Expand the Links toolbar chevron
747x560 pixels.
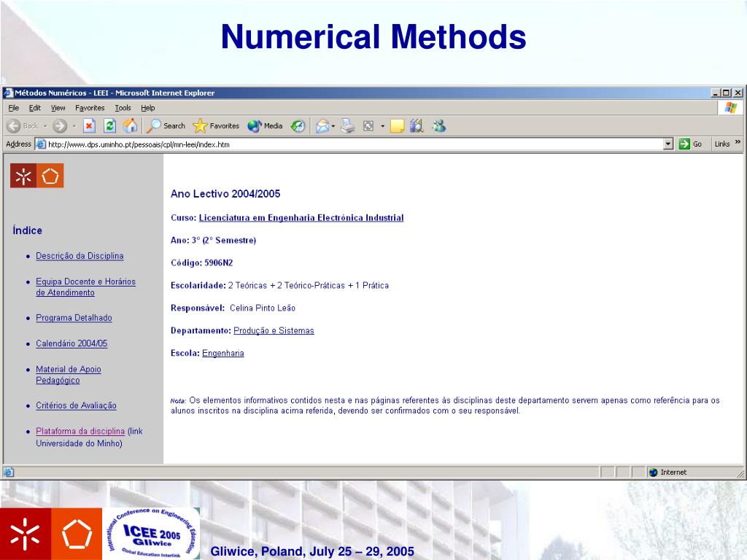[738, 142]
